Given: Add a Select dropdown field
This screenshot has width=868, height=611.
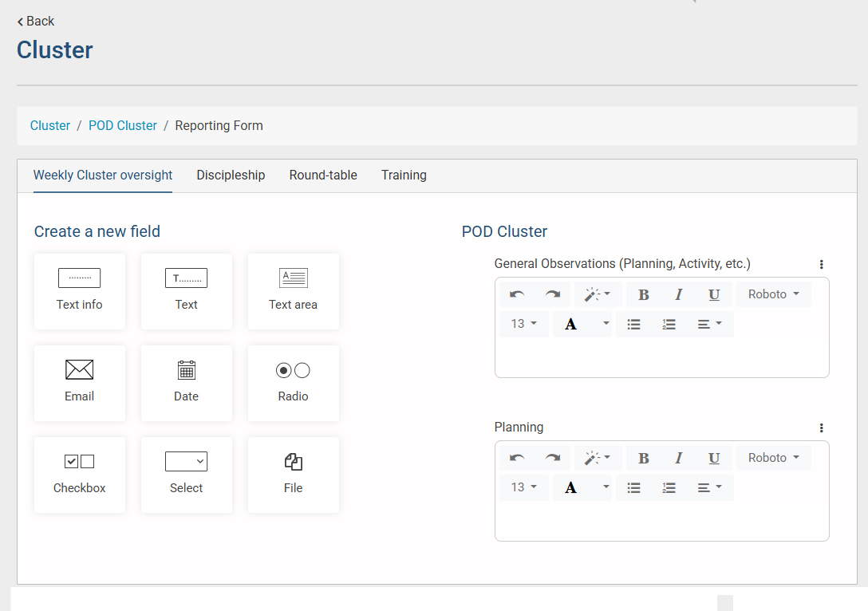Looking at the screenshot, I should tap(186, 475).
